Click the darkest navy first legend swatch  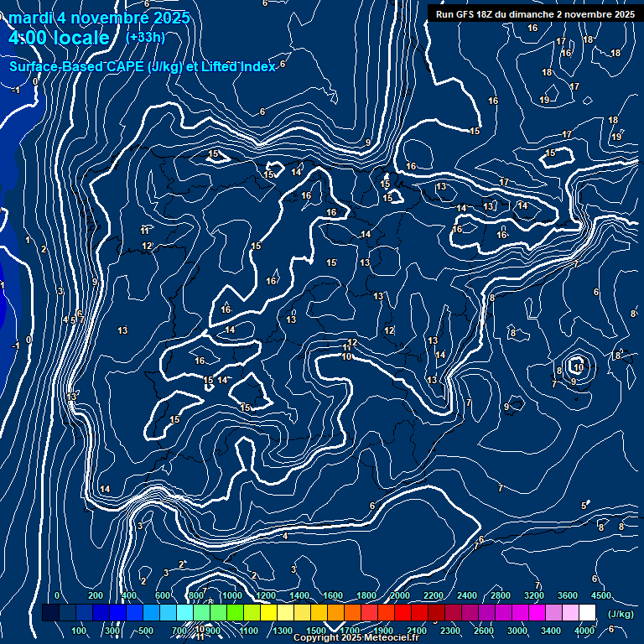(x=50, y=612)
